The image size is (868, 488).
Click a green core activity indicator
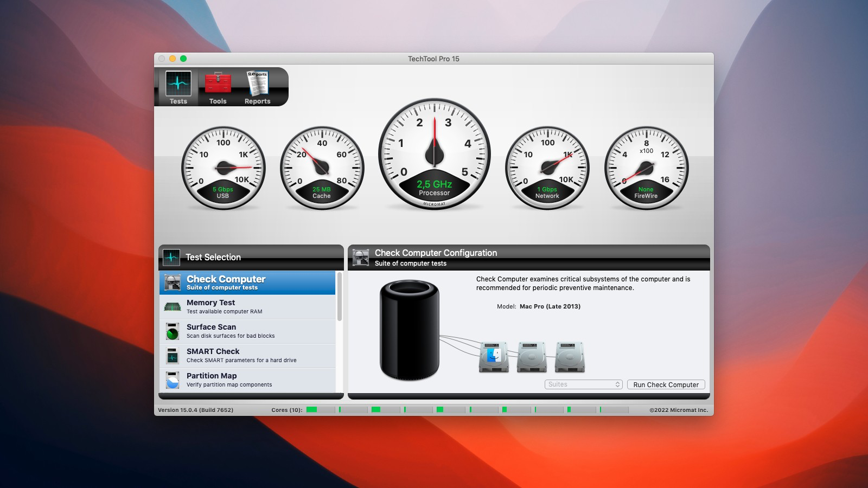pos(310,410)
